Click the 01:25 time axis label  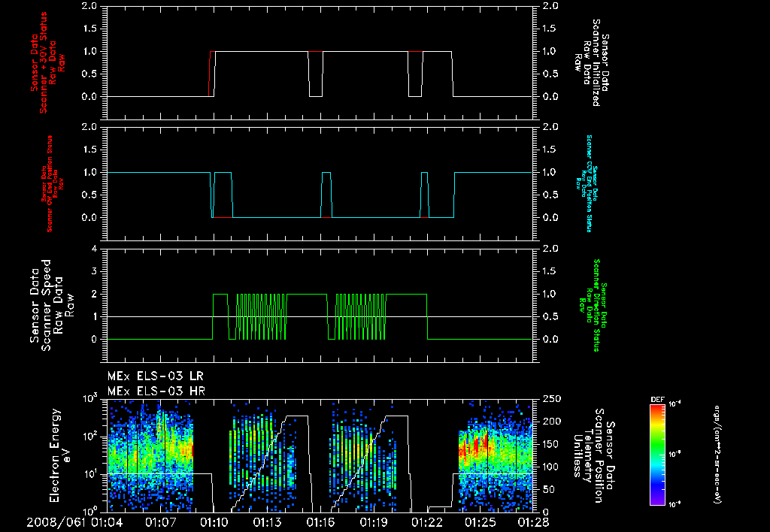tap(480, 522)
